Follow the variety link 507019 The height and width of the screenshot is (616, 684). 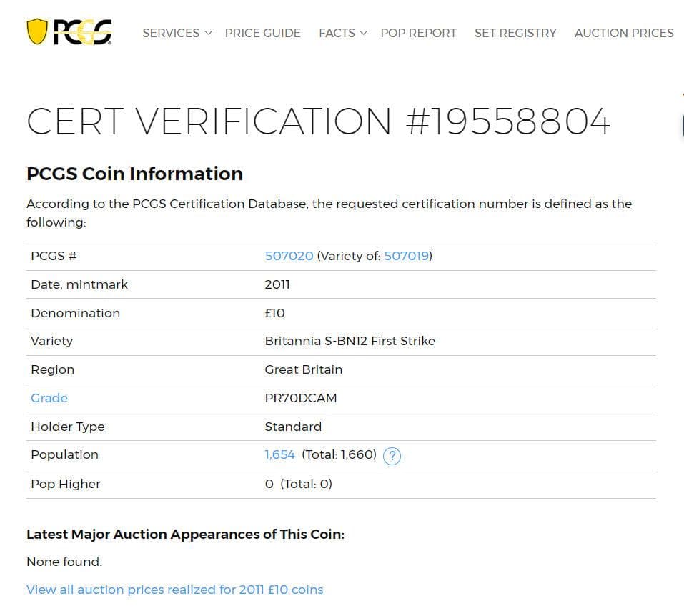(x=406, y=256)
